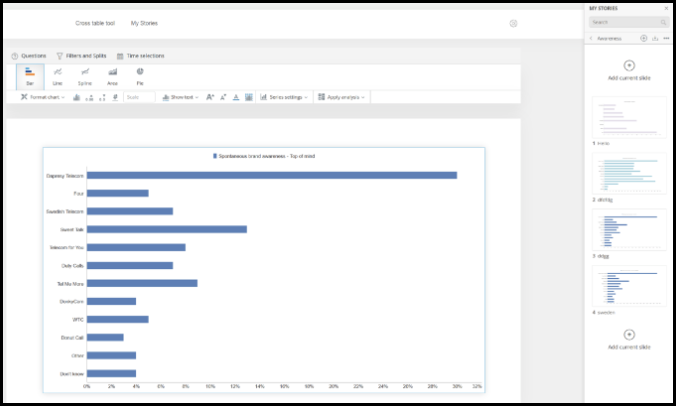Viewport: 676px width, 406px height.
Task: Click the Donut Call bar
Action: [105, 337]
